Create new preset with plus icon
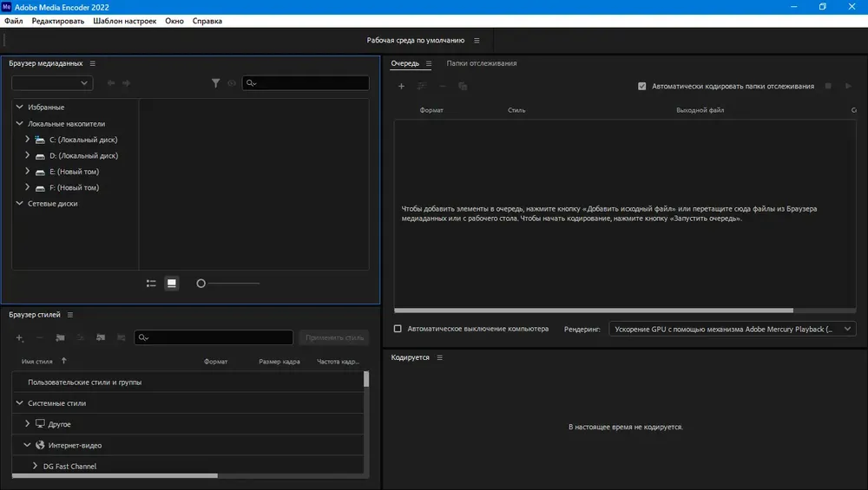The width and height of the screenshot is (868, 490). pyautogui.click(x=19, y=337)
